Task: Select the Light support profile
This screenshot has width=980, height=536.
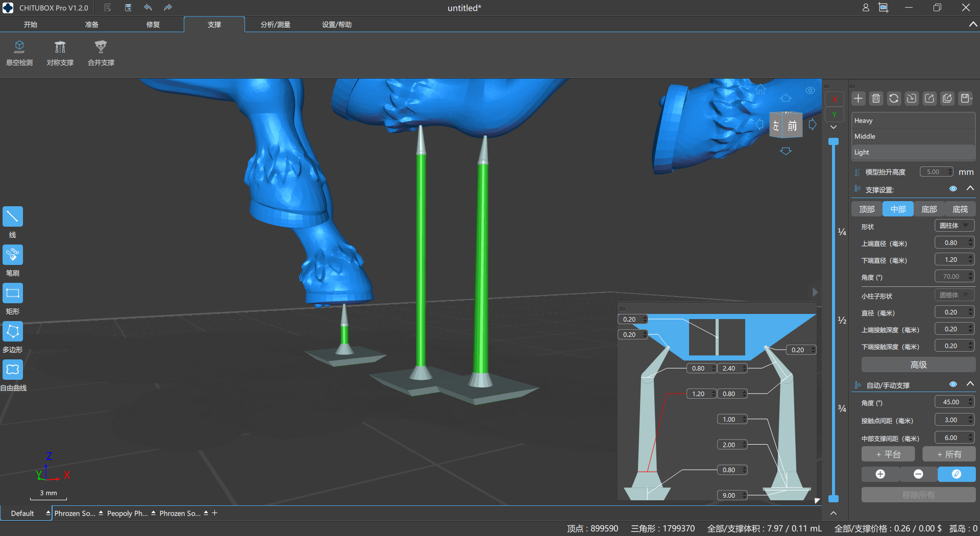Action: pos(913,152)
